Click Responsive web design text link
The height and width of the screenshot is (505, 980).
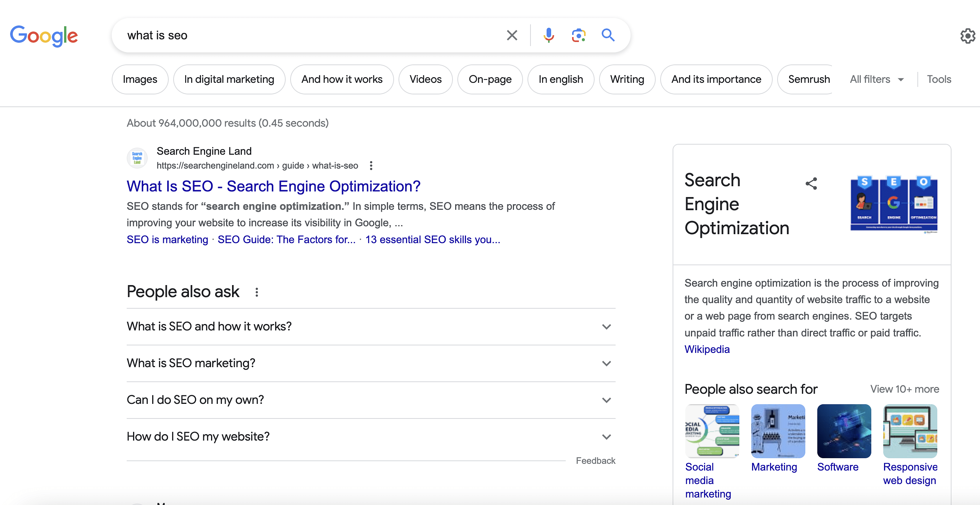pos(910,474)
